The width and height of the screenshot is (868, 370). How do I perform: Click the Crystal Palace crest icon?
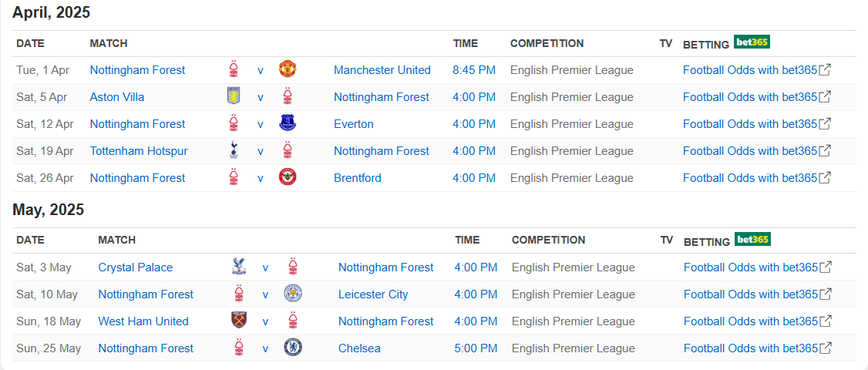238,267
